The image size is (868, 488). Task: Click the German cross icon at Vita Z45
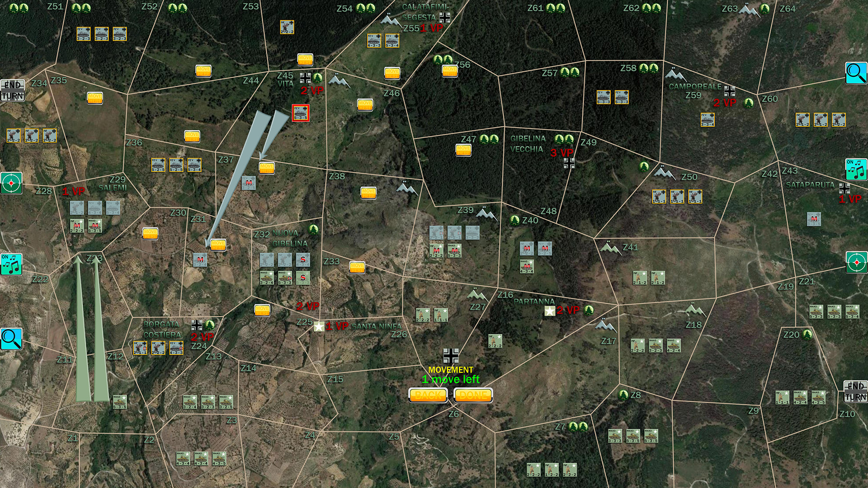305,78
